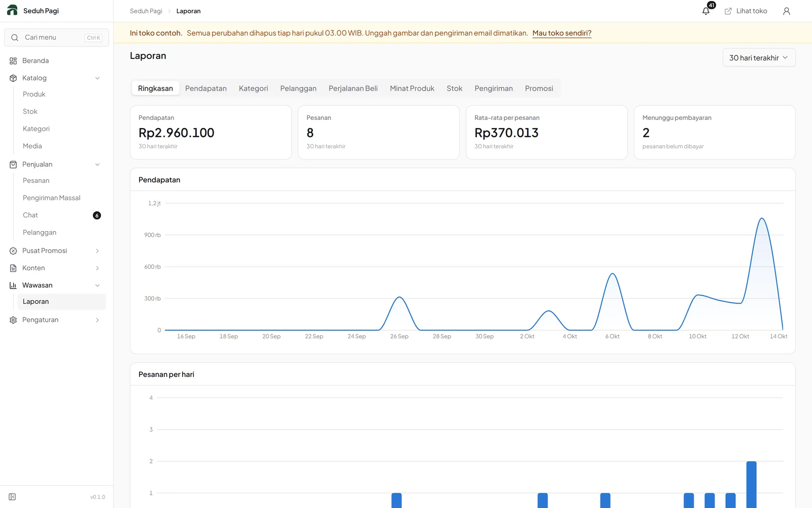Open sidebar Pelanggan under Penjualan
The height and width of the screenshot is (508, 812).
tap(40, 233)
